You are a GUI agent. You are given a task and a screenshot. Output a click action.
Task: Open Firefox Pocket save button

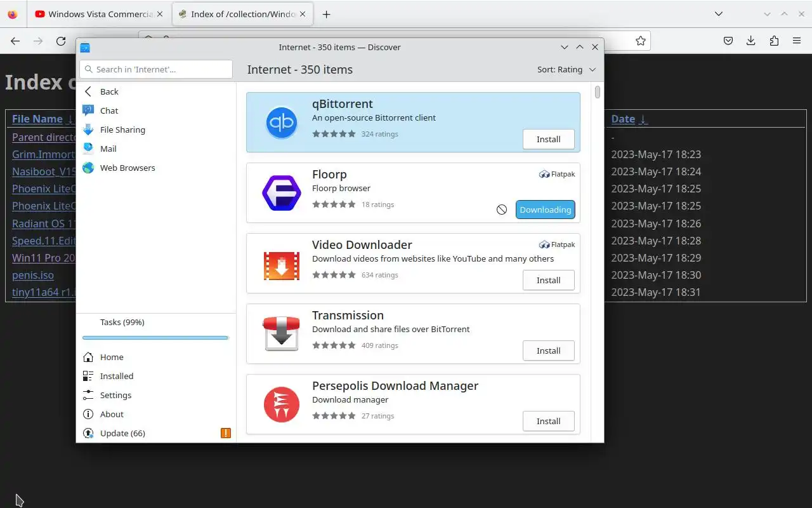728,41
